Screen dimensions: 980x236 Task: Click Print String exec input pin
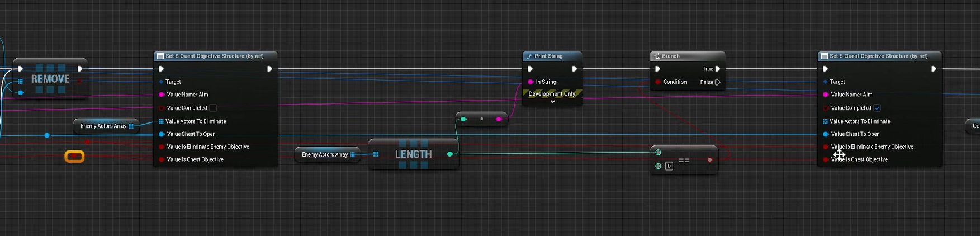pos(531,69)
